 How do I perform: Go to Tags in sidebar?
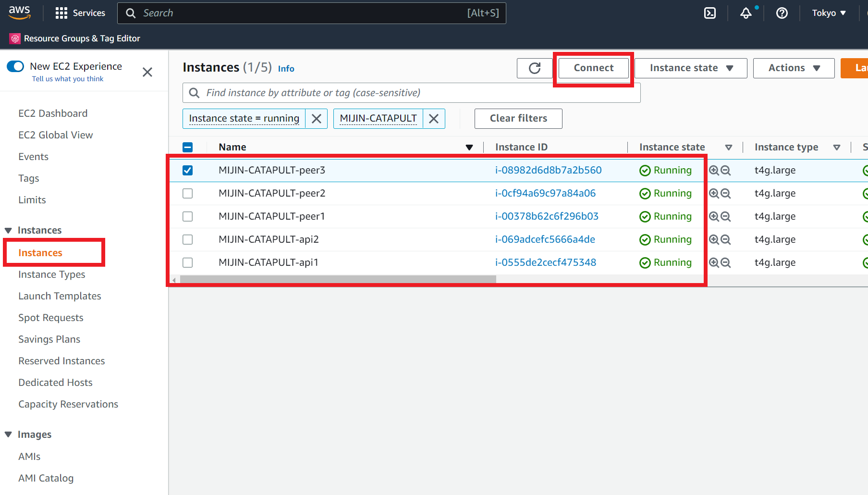coord(29,178)
